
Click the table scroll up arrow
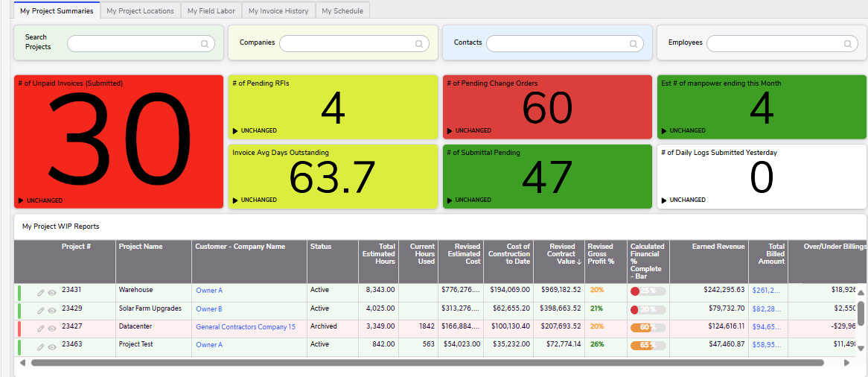pyautogui.click(x=861, y=292)
